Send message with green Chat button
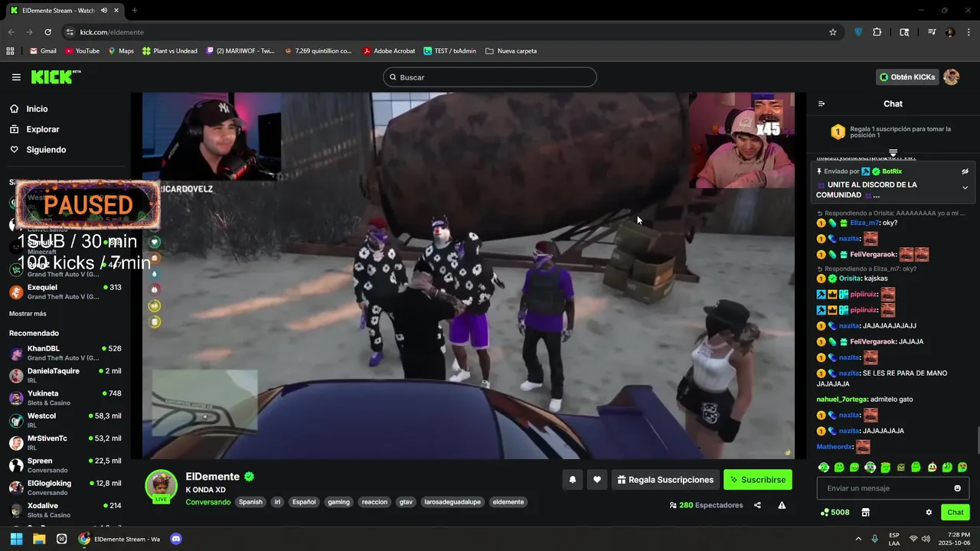The height and width of the screenshot is (551, 980). tap(955, 512)
